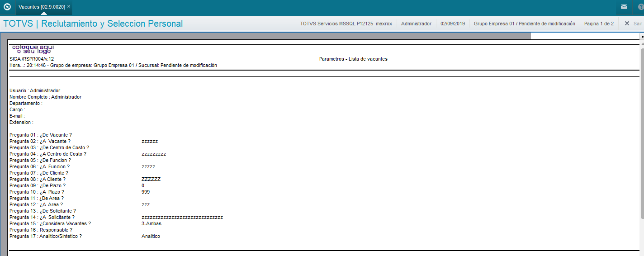Select Pregunta 17 : Analitico/Sintetico ? label
Viewport: 644px width, 256px height.
click(x=46, y=237)
